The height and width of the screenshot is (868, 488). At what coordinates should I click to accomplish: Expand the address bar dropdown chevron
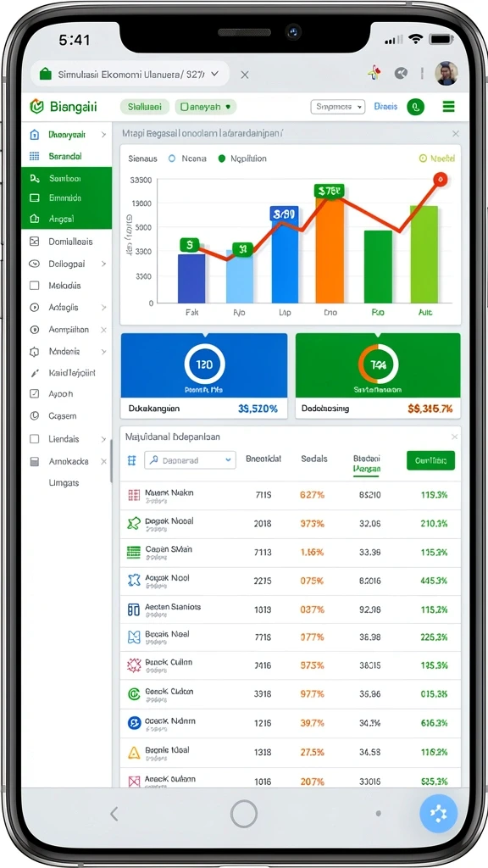pos(214,73)
